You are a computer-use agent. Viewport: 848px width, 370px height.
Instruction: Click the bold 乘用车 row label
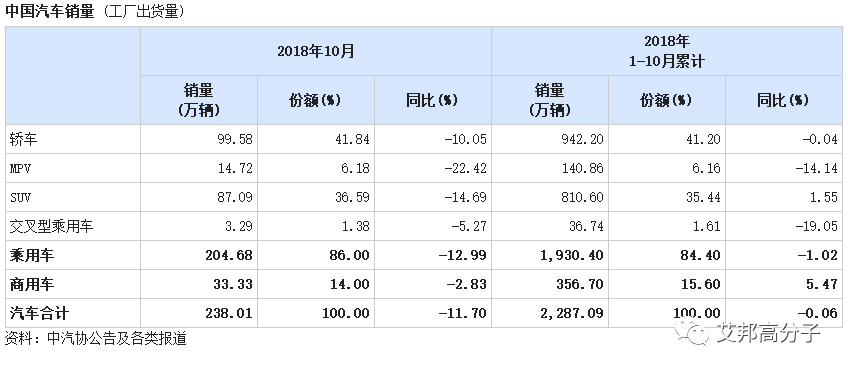pyautogui.click(x=31, y=255)
